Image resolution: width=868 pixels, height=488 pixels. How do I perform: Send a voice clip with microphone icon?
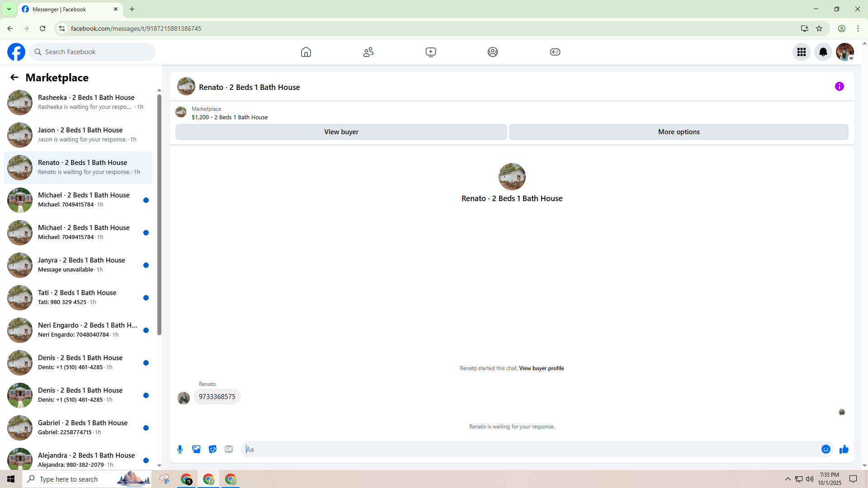pos(180,449)
